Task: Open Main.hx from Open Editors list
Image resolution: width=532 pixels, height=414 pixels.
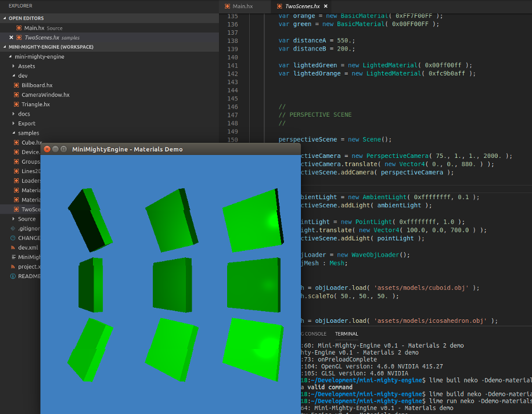Action: (34, 28)
